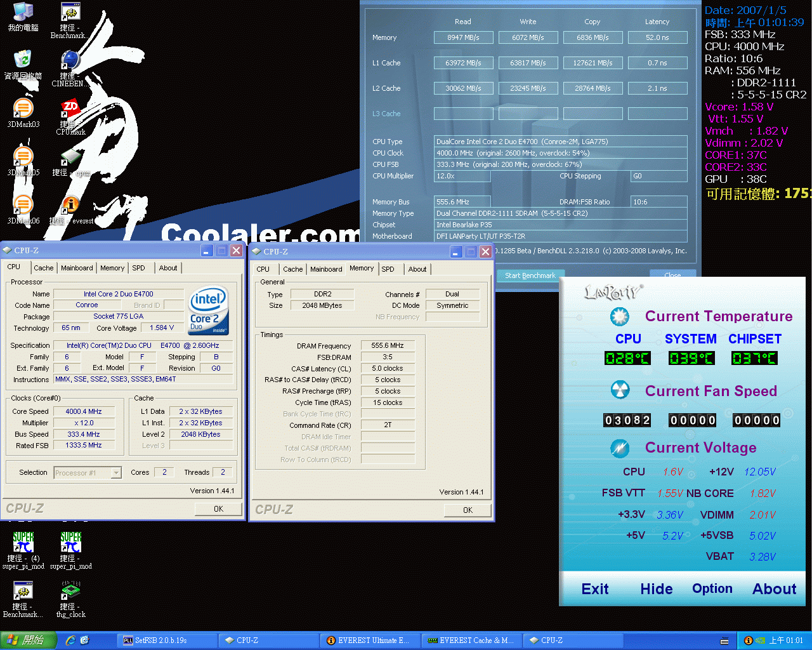The image size is (812, 650).
Task: Select the super_pi_mod (4) shortcut icon
Action: point(23,550)
